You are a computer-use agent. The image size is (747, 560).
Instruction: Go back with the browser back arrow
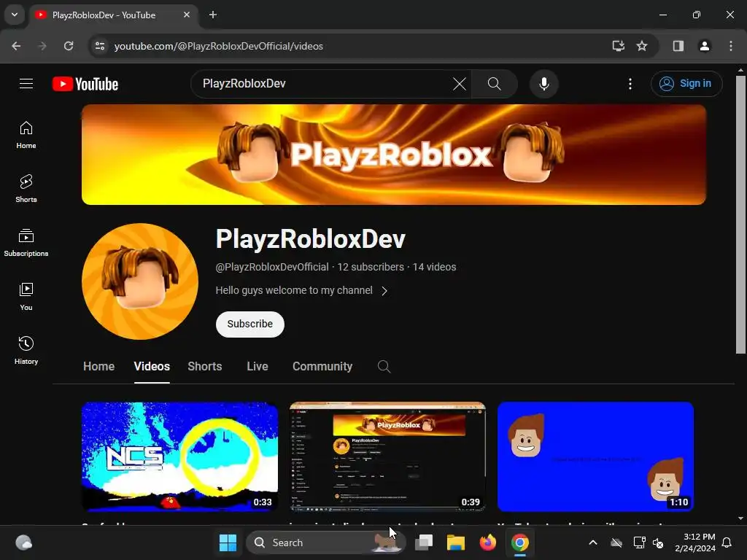tap(16, 46)
